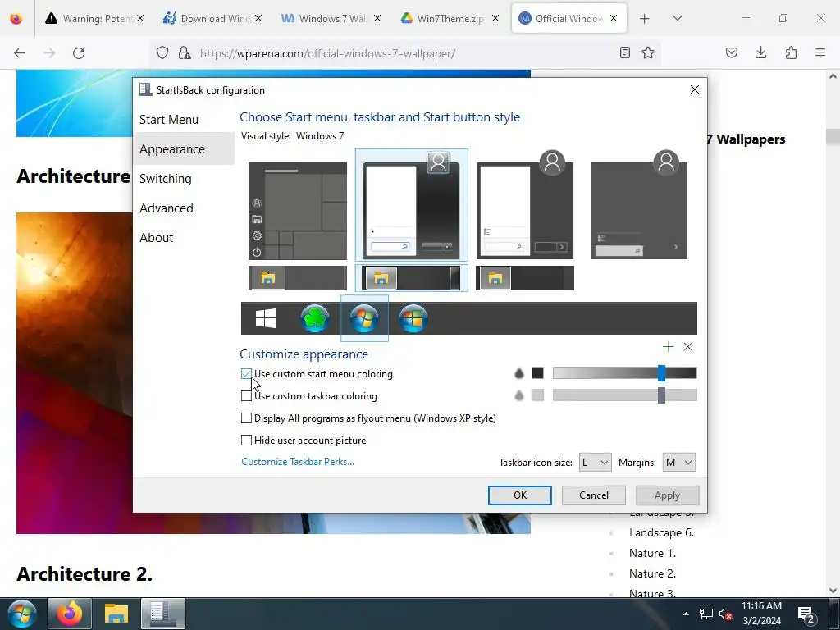Select the all-gray fourth start menu style
Viewport: 840px width, 630px height.
638,205
